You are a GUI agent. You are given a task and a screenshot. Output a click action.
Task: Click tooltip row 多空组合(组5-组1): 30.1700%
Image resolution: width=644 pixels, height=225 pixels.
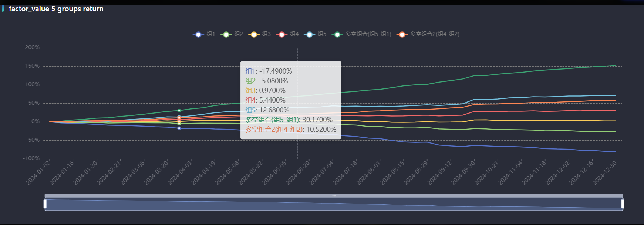(289, 120)
